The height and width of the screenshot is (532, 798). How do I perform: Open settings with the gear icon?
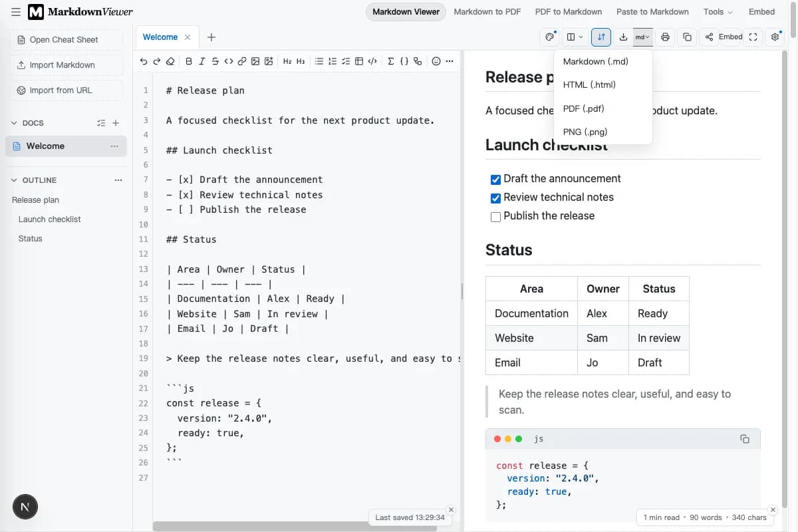(x=775, y=37)
